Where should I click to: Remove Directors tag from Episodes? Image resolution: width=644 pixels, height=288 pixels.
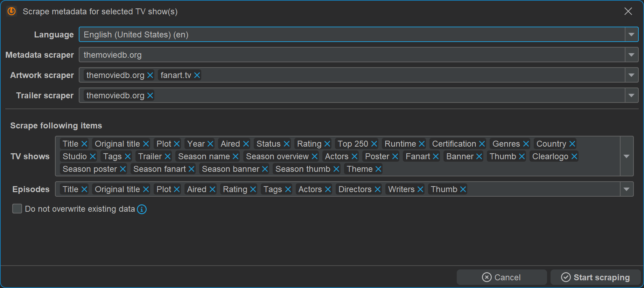(x=378, y=189)
